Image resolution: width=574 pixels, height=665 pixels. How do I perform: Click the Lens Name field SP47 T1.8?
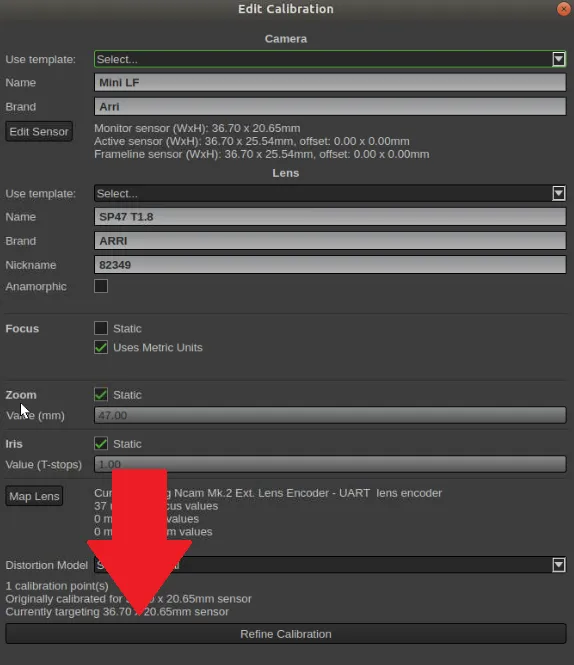(x=330, y=217)
